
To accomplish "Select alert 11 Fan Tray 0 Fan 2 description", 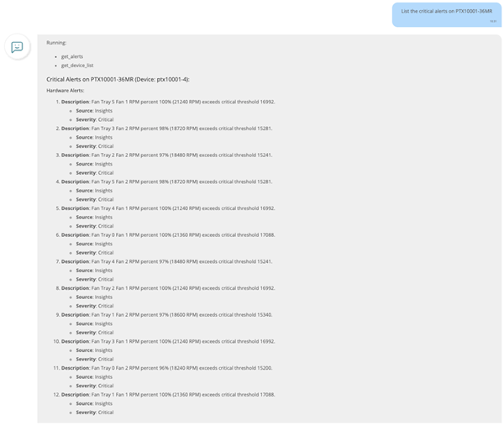I will (x=167, y=368).
